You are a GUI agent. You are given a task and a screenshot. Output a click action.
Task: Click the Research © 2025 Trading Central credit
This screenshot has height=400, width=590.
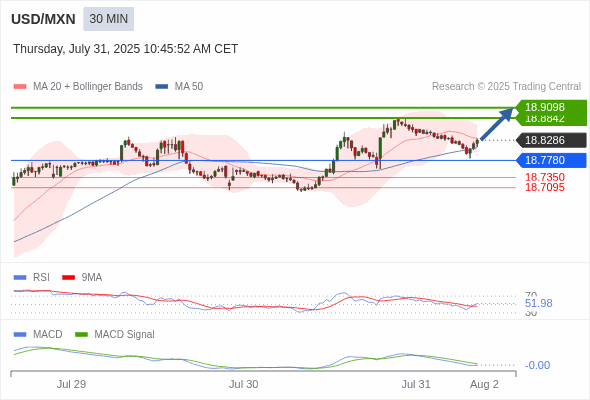[506, 87]
